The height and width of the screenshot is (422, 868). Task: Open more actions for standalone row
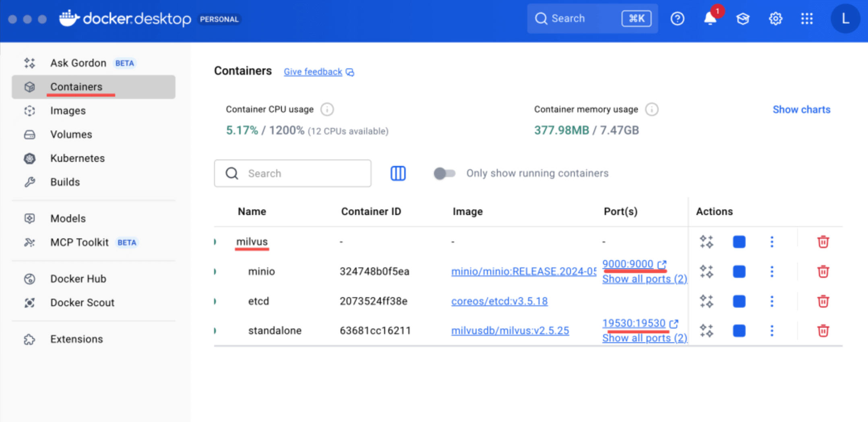tap(772, 331)
